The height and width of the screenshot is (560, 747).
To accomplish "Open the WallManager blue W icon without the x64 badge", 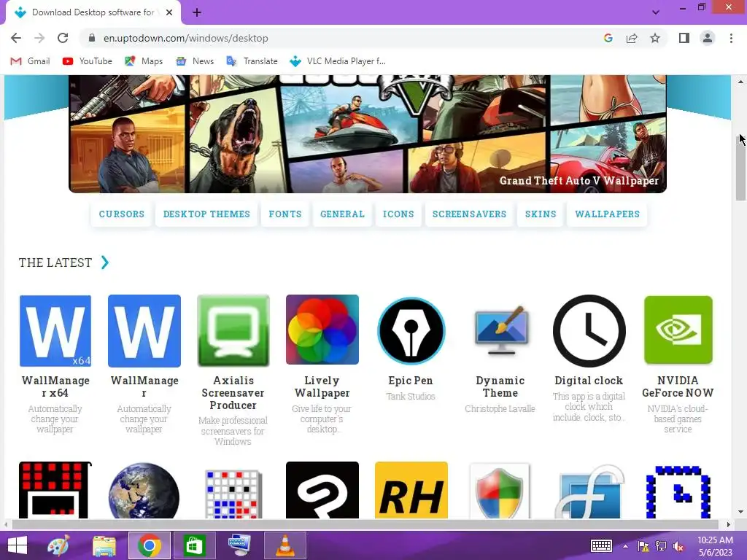I will pos(144,330).
